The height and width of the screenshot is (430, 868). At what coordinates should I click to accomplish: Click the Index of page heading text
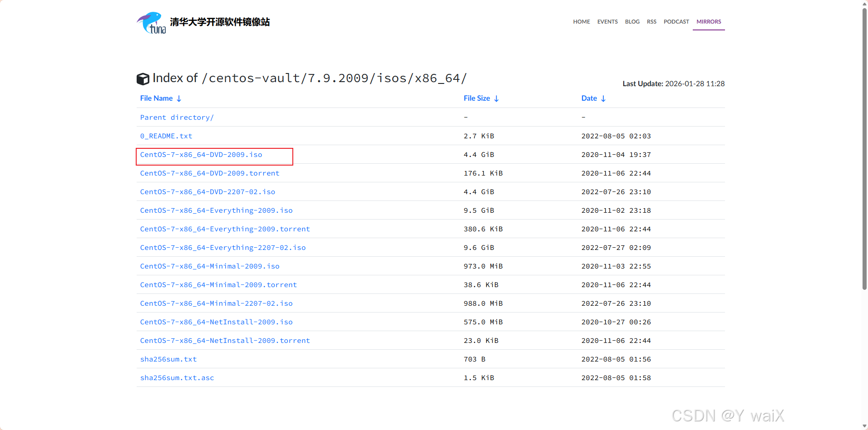(310, 78)
